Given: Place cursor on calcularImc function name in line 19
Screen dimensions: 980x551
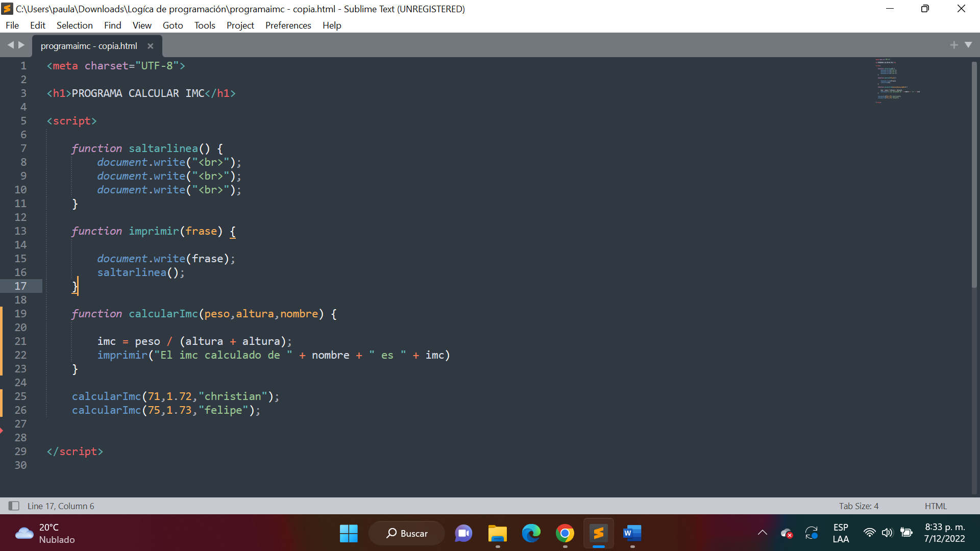Looking at the screenshot, I should (163, 314).
